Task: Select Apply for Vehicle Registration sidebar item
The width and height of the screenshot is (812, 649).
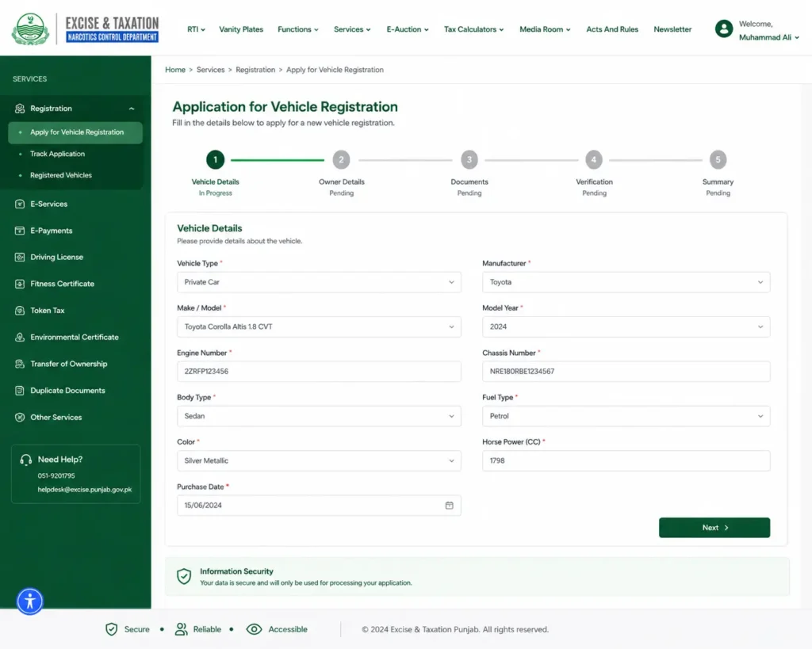Action: (x=75, y=132)
